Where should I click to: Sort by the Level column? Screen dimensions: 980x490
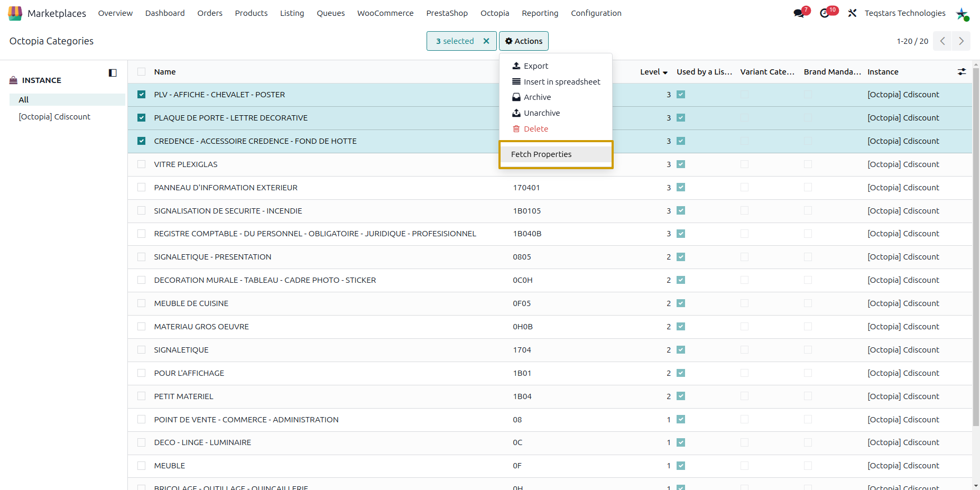(654, 72)
